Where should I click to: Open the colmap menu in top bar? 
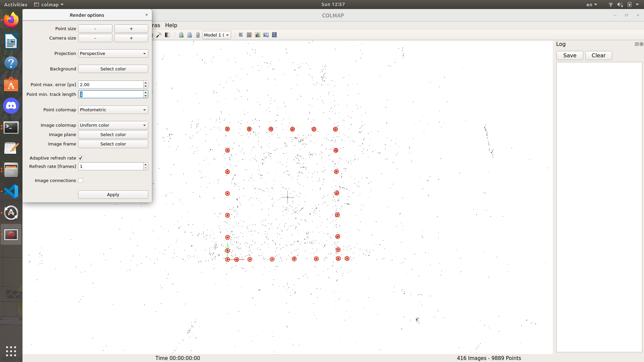coord(48,4)
